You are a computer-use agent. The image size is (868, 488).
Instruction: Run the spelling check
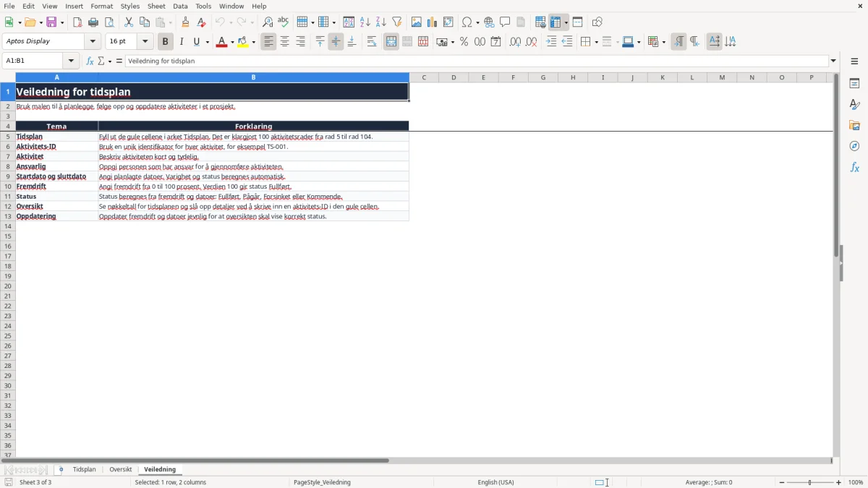pos(284,22)
